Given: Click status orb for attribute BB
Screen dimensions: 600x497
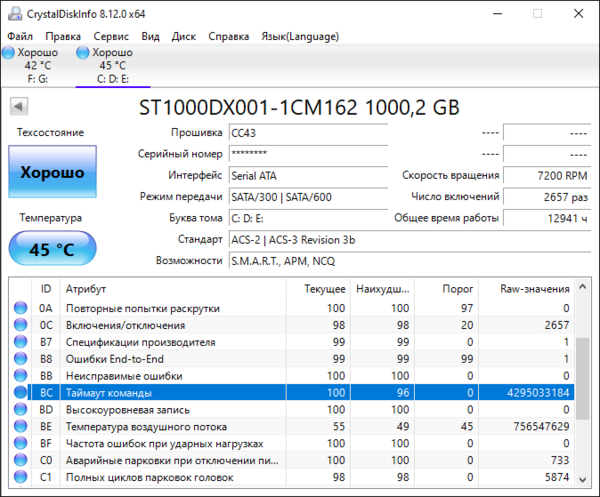Looking at the screenshot, I should 20,375.
